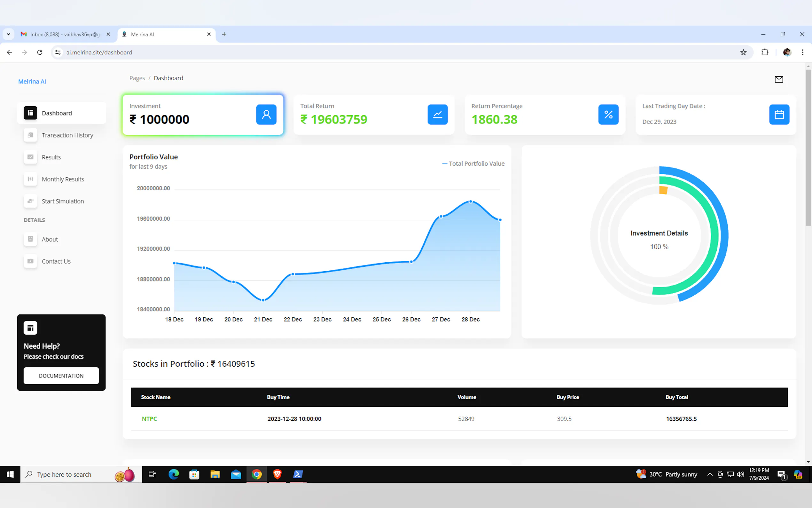812x508 pixels.
Task: Reload the page with refresh icon
Action: click(x=40, y=52)
